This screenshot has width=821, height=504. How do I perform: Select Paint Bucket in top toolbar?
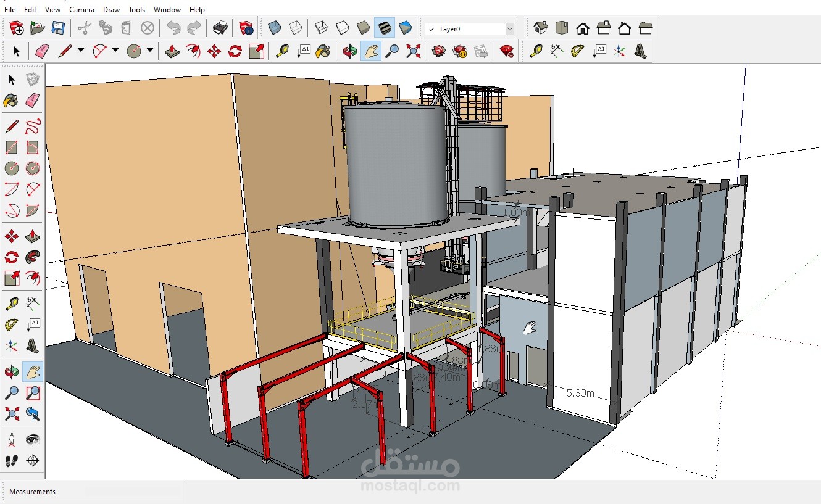323,51
